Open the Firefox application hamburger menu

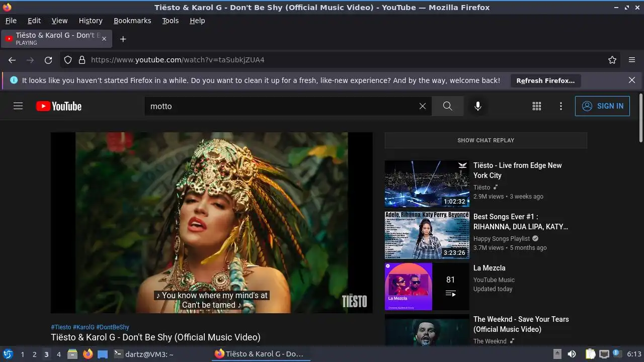point(632,60)
